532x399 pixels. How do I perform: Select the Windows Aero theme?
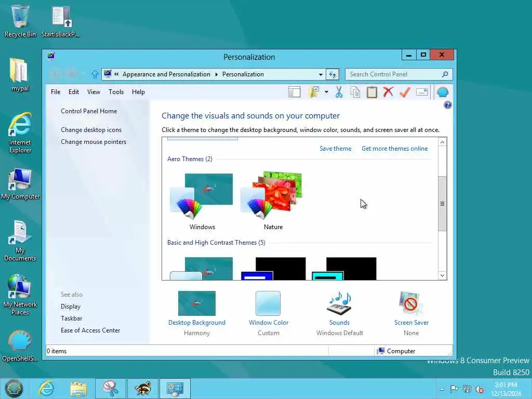202,202
